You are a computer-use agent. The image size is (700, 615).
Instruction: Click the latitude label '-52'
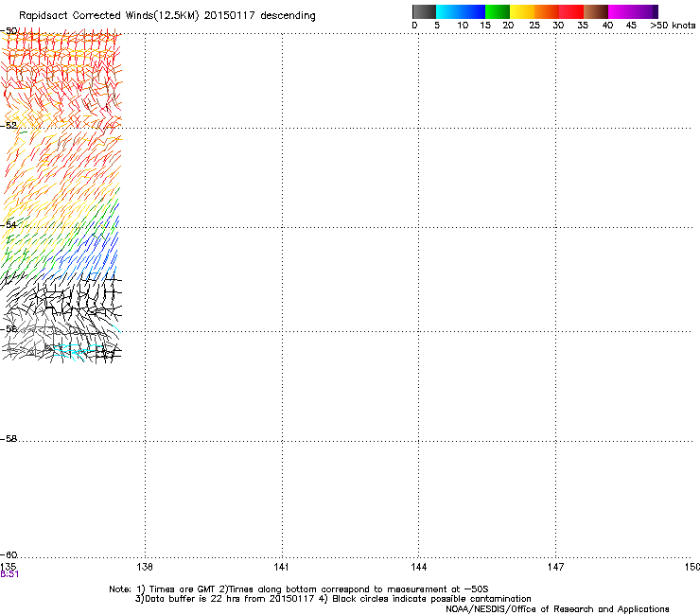(9, 126)
